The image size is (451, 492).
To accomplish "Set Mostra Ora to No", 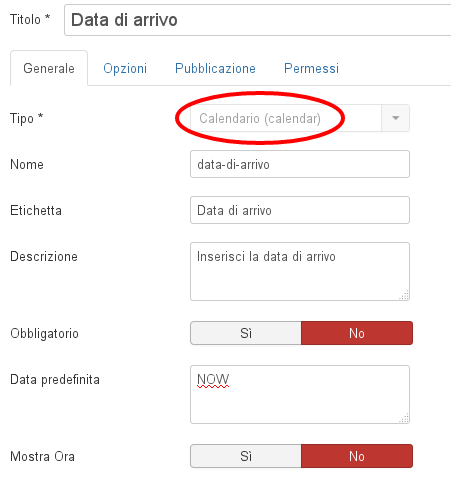I will [357, 456].
